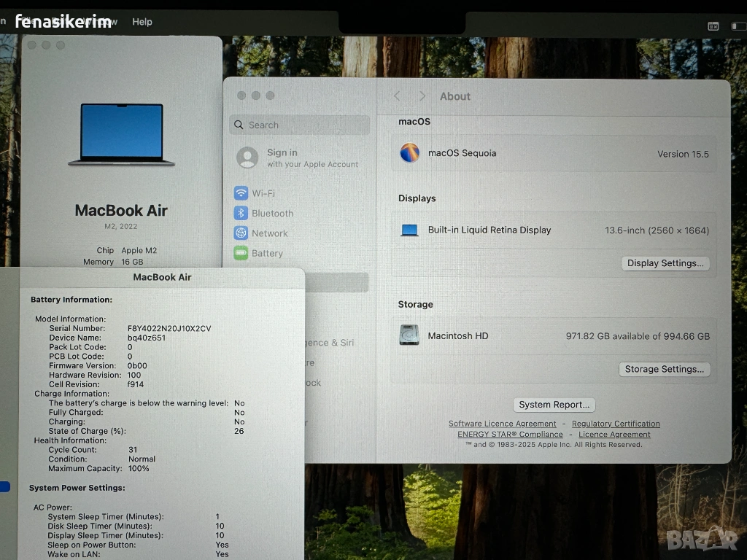Click the Built-in Liquid Retina Display icon
Image resolution: width=747 pixels, height=560 pixels.
[x=410, y=230]
